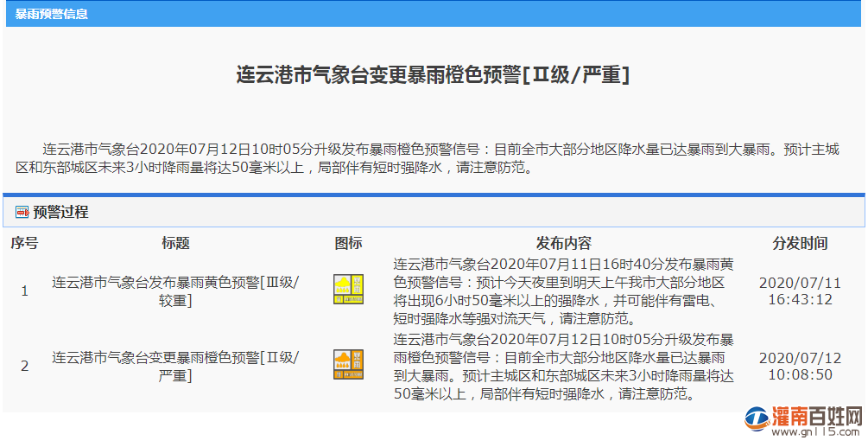Viewport: 868px width, 447px height.
Task: Click the time 2020/07/12 10:08:50
Action: [x=800, y=366]
